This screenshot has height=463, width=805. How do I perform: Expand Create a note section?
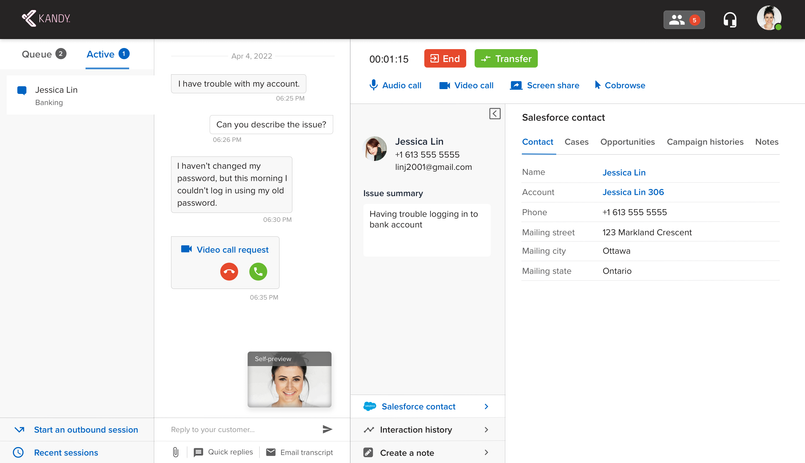(427, 453)
